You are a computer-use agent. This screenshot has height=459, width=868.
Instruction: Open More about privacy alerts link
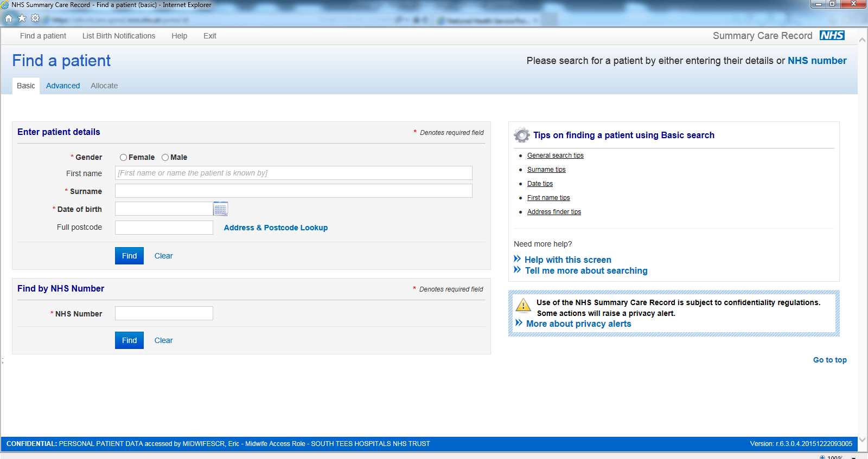point(579,324)
